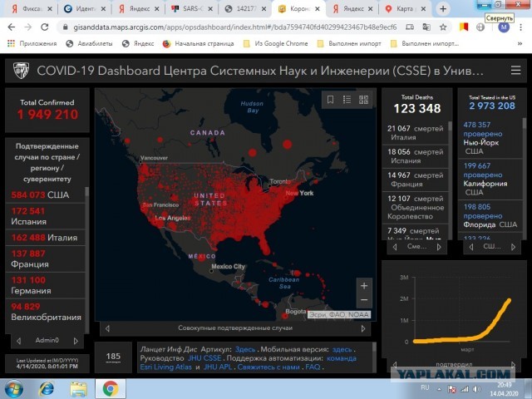Show hidden tray icons arrow
532x399 pixels.
pos(439,389)
